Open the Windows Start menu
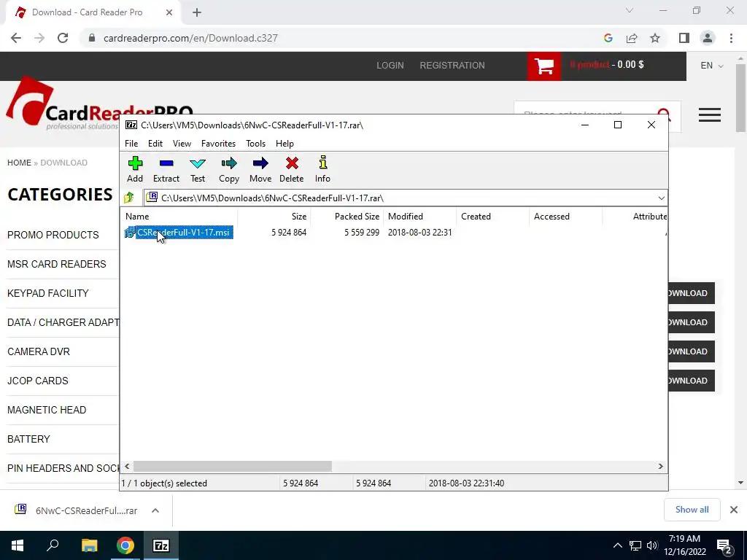The width and height of the screenshot is (747, 560). tap(18, 545)
